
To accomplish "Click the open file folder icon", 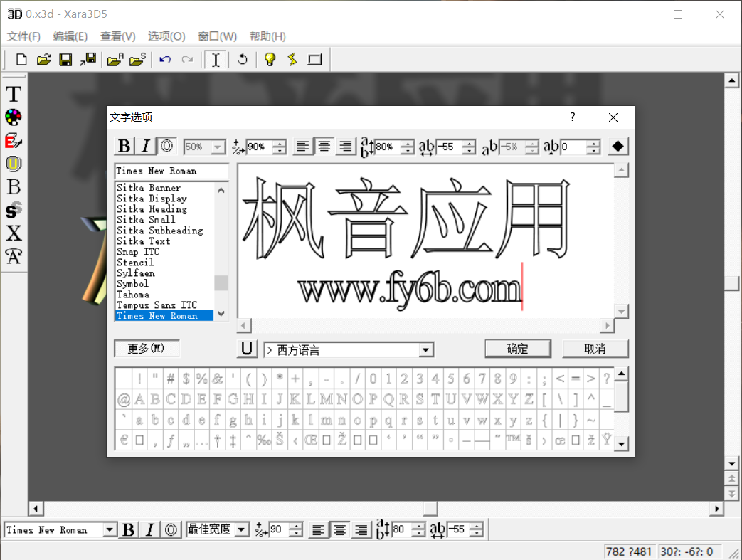I will [x=43, y=60].
